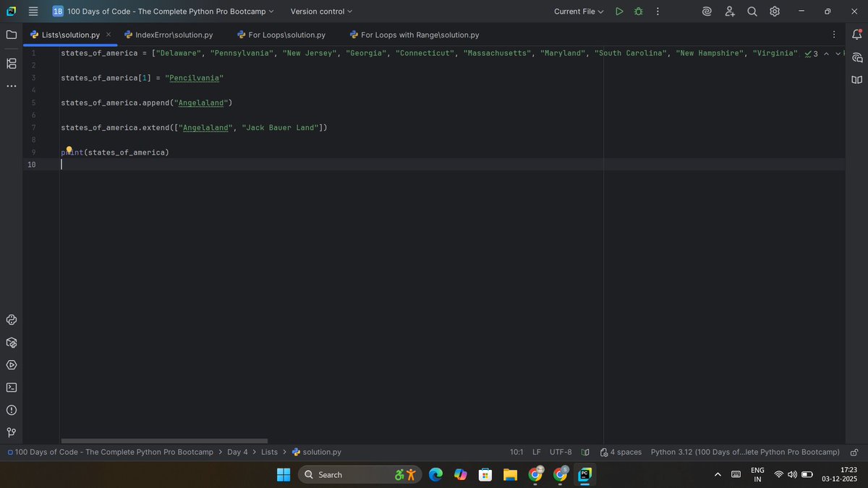Open the Version control dropdown
The height and width of the screenshot is (488, 868).
click(x=320, y=12)
